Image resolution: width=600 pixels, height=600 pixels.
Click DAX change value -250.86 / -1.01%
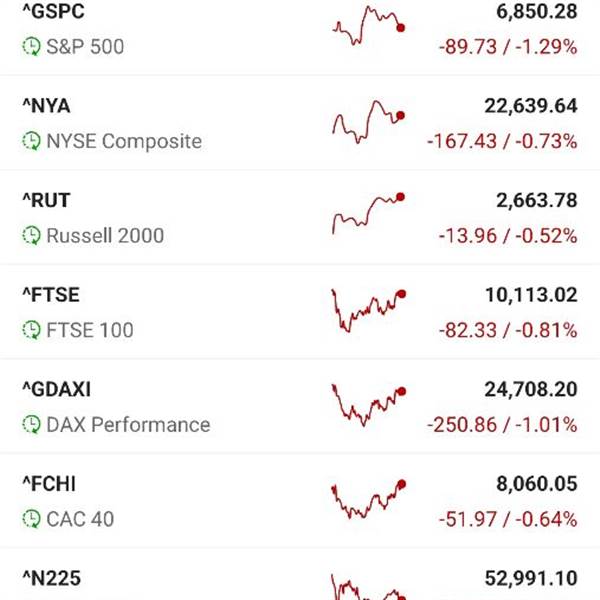[502, 425]
